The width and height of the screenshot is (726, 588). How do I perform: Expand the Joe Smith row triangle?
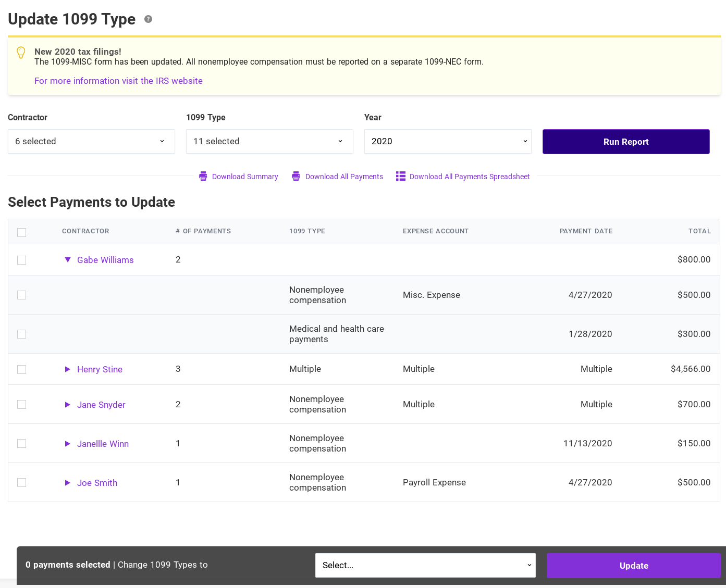pyautogui.click(x=68, y=483)
